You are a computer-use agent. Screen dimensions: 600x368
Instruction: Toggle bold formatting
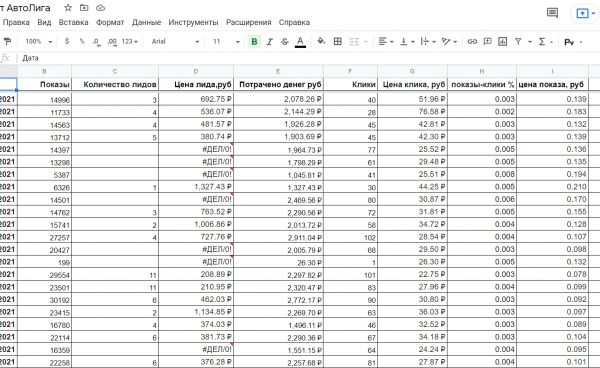tap(254, 41)
